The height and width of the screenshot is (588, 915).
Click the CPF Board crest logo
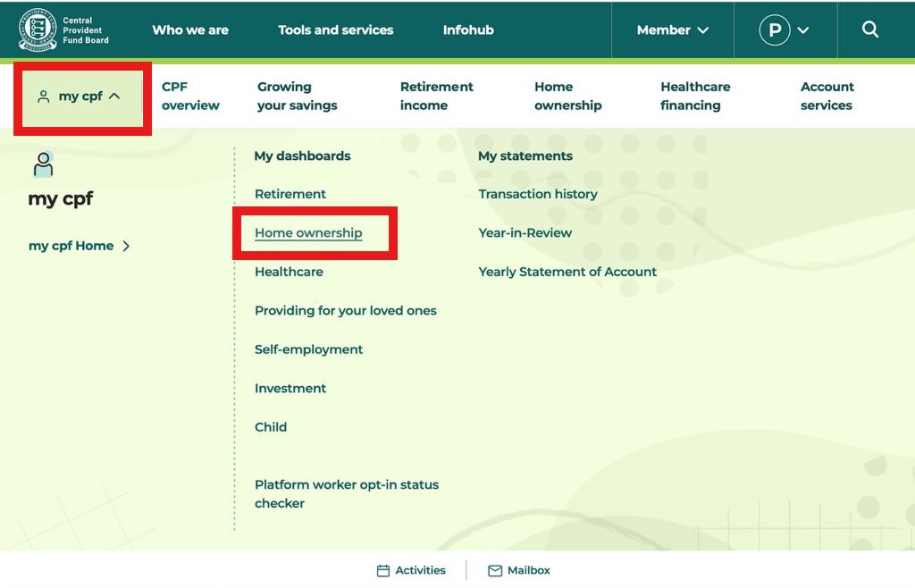pos(38,29)
